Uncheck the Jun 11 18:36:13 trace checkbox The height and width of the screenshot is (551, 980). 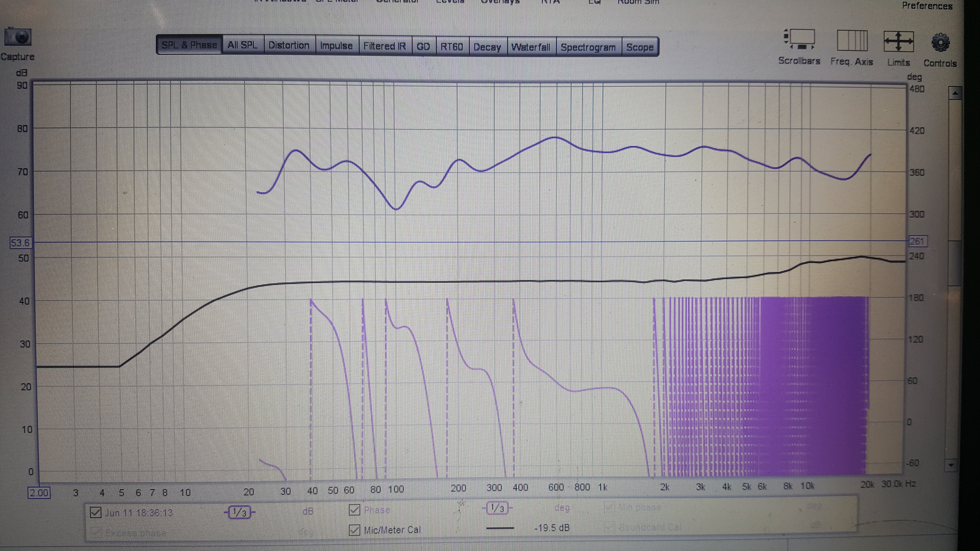point(96,512)
